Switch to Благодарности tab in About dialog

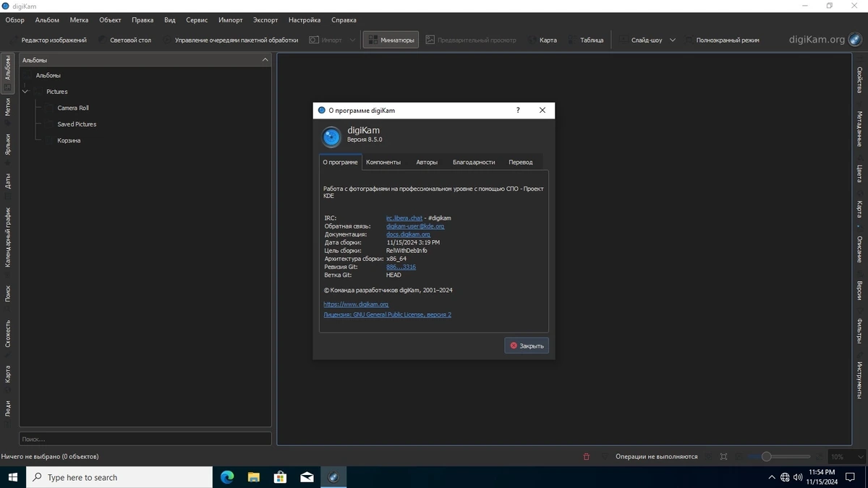coord(474,162)
